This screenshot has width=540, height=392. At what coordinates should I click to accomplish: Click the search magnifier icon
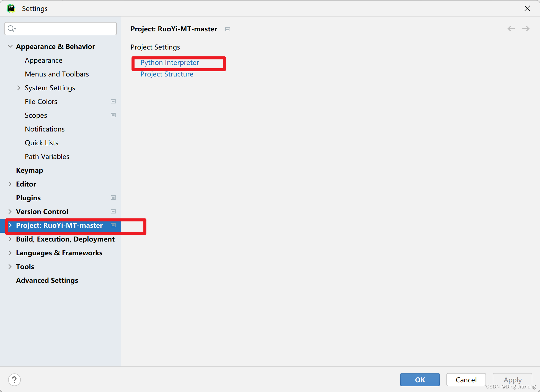(x=11, y=28)
